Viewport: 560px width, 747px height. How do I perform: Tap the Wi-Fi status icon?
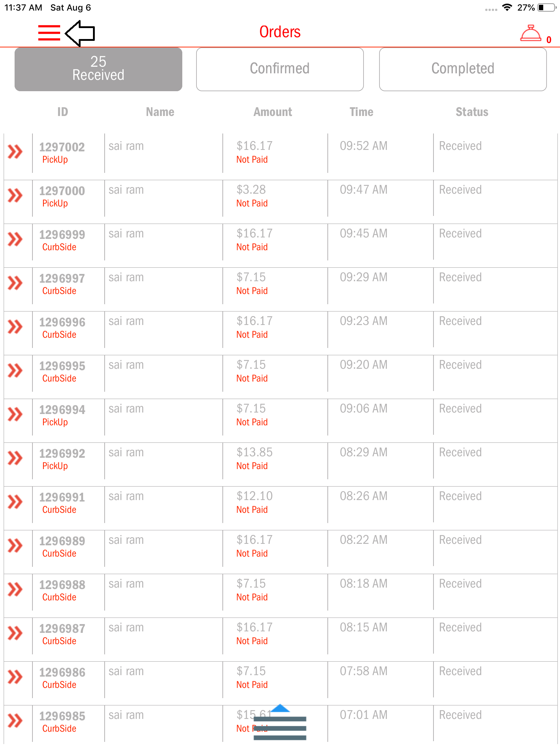click(507, 8)
